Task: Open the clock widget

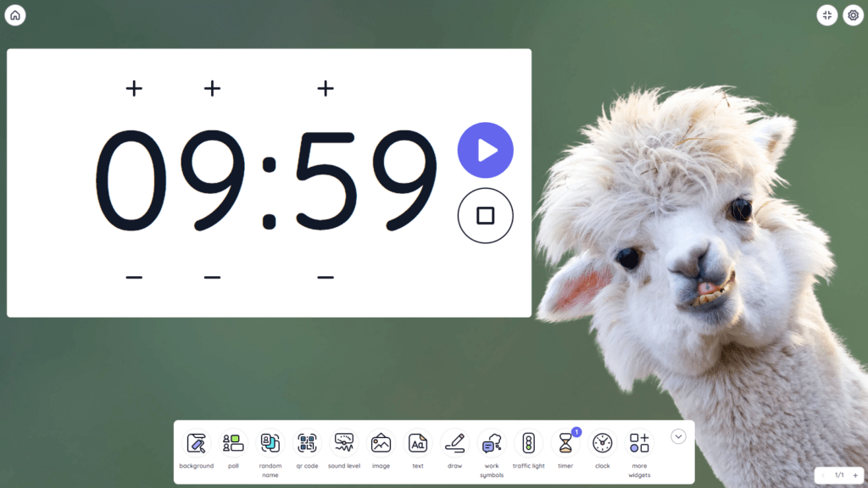Action: click(602, 444)
